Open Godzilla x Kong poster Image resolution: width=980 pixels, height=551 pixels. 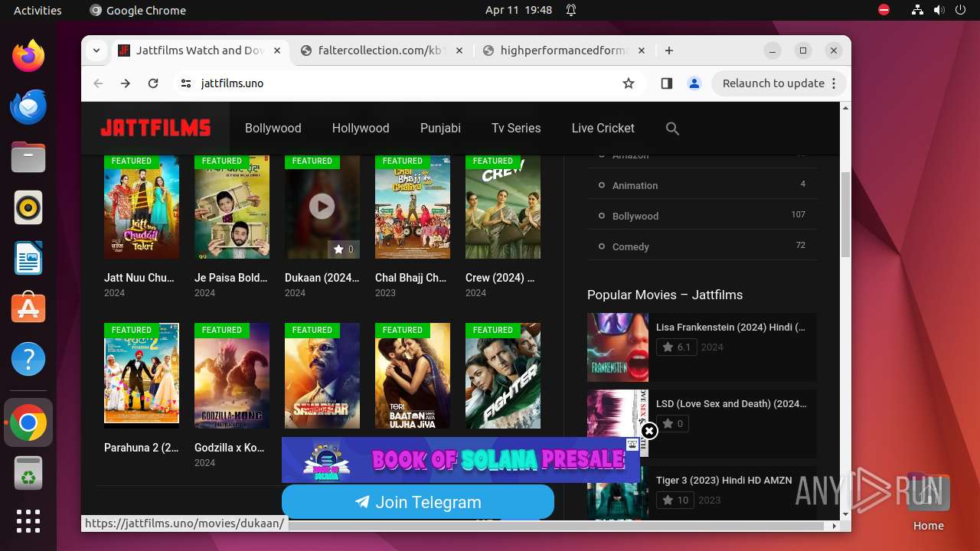(232, 376)
